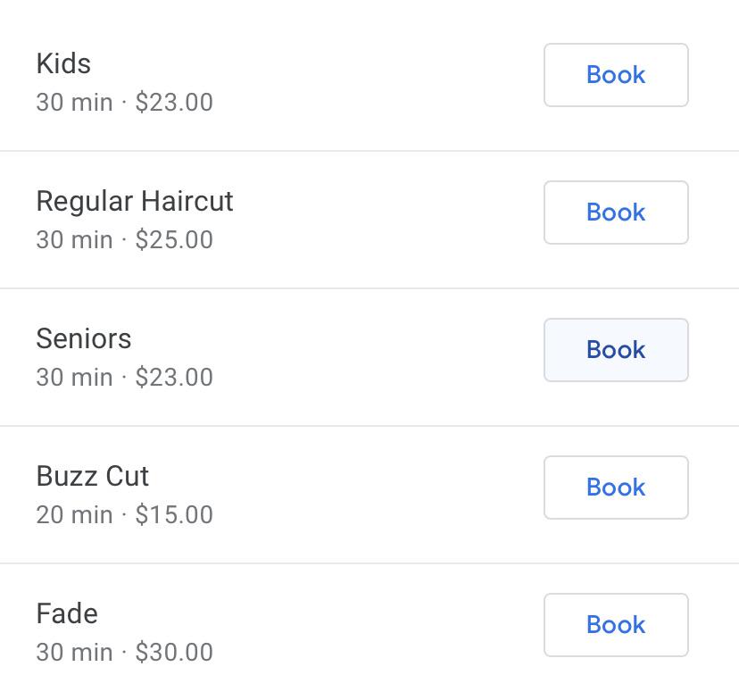Select the Buzz Cut service name
The width and height of the screenshot is (739, 700).
pos(92,476)
